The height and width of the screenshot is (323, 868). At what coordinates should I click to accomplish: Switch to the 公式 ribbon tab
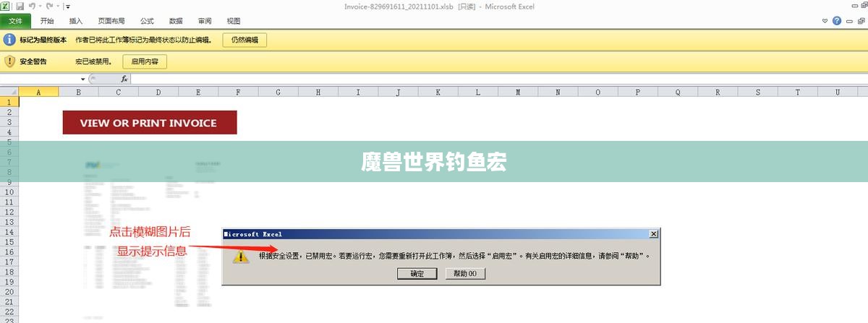click(148, 21)
